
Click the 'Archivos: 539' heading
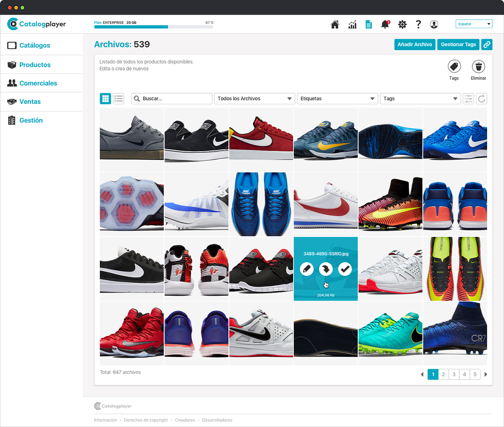pyautogui.click(x=122, y=45)
